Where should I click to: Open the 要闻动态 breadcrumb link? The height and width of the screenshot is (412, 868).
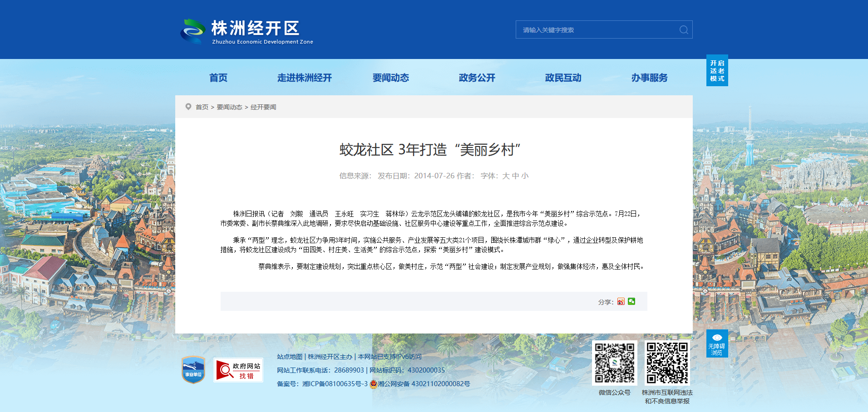[x=229, y=107]
